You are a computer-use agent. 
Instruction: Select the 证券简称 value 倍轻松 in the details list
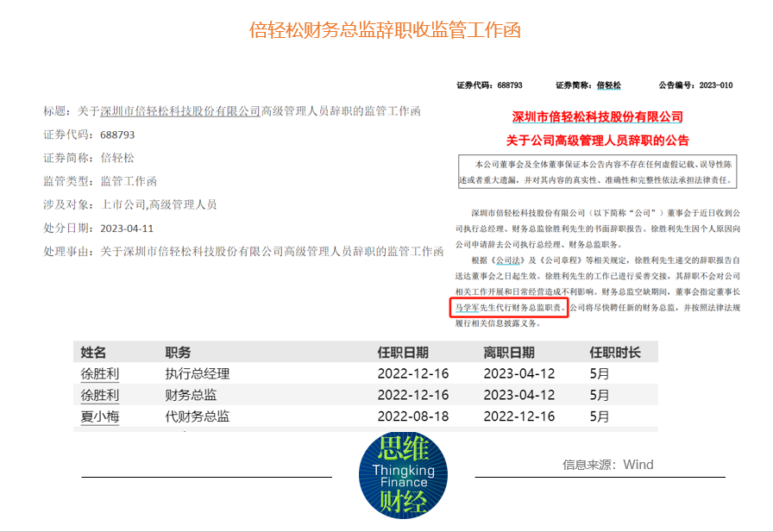pos(117,158)
